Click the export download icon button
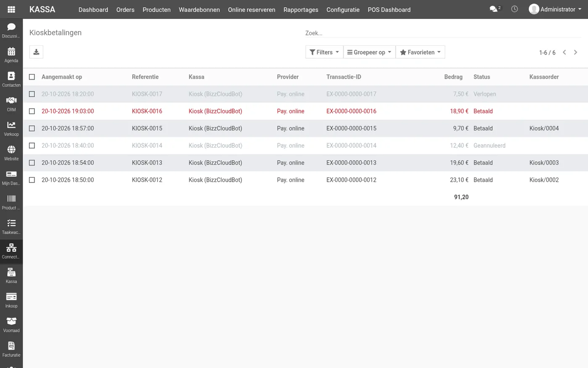Image resolution: width=588 pixels, height=368 pixels. pyautogui.click(x=36, y=52)
